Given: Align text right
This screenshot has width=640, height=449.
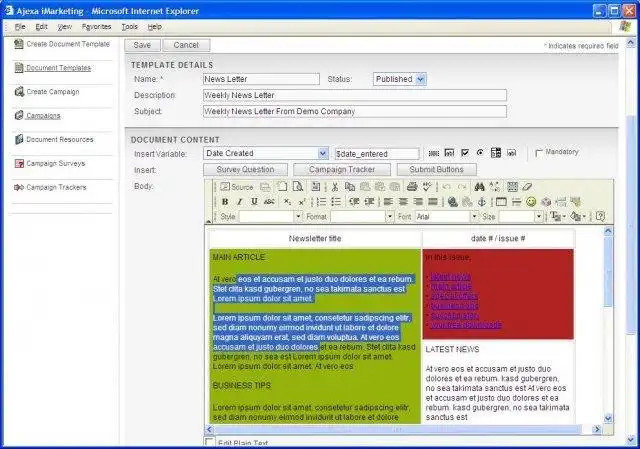Looking at the screenshot, I should 418,202.
